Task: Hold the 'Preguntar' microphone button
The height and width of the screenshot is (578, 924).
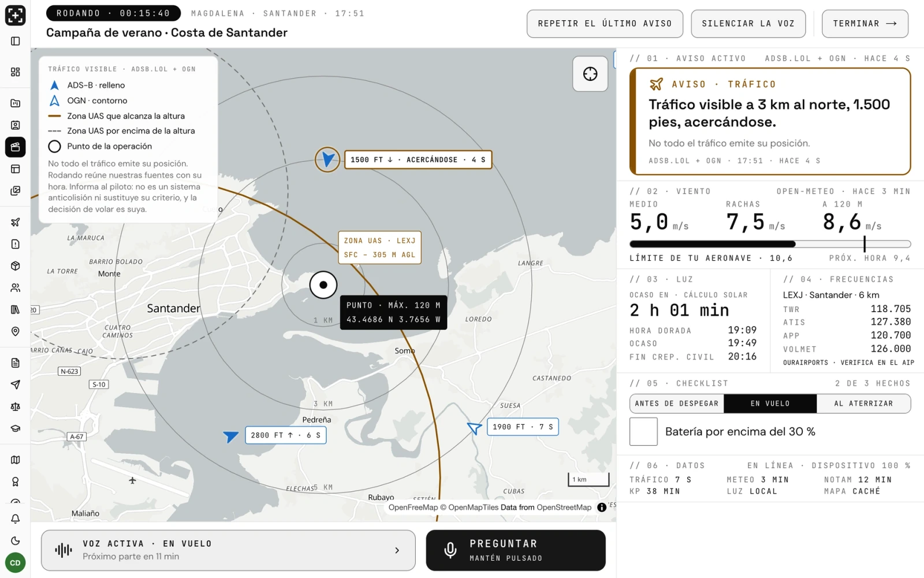Action: tap(516, 550)
